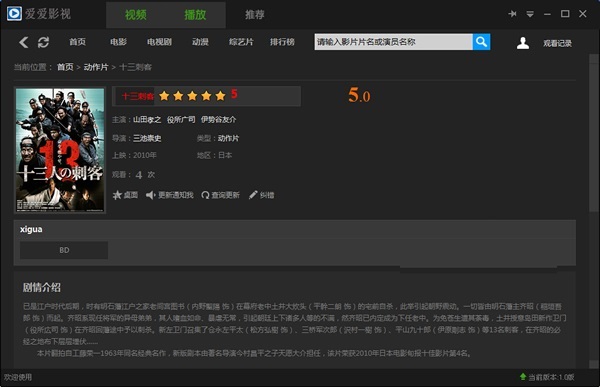The height and width of the screenshot is (387, 600).
Task: Open the 电视剧 navigation menu item
Action: click(x=159, y=42)
